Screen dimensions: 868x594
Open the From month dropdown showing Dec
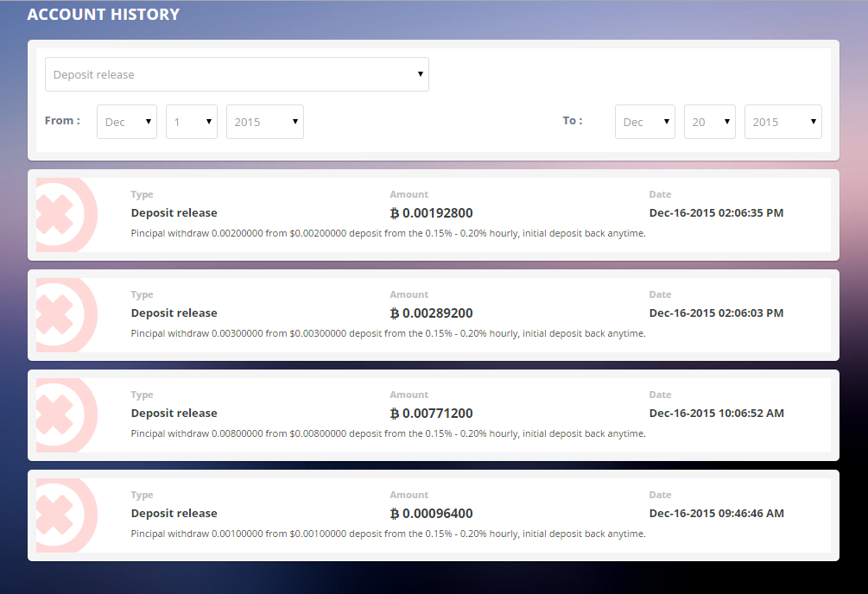click(127, 122)
